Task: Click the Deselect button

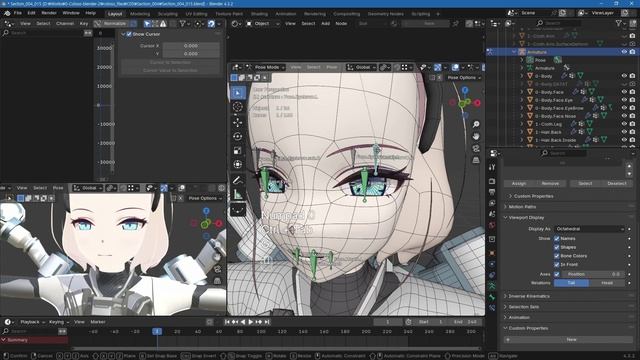Action: click(x=617, y=184)
